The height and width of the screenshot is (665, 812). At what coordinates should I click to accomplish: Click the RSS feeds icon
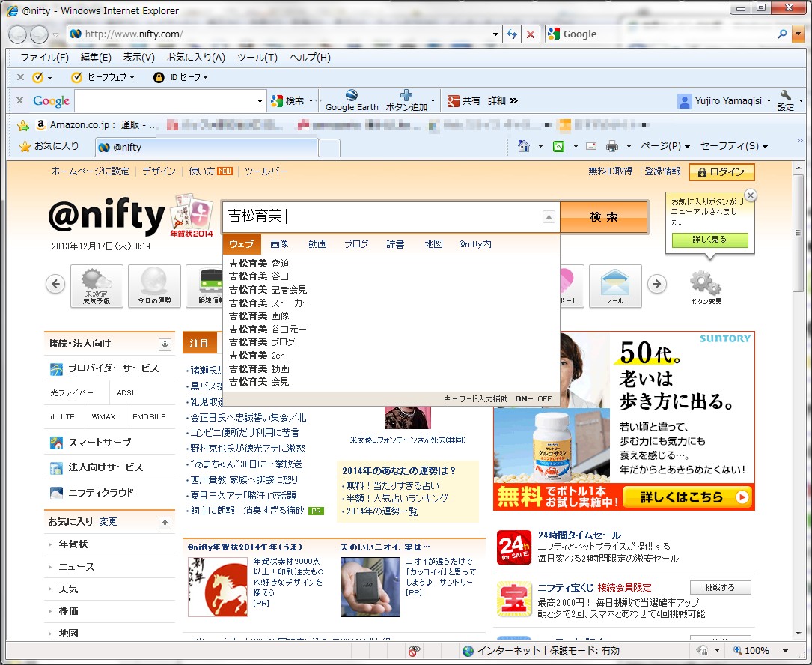click(559, 146)
